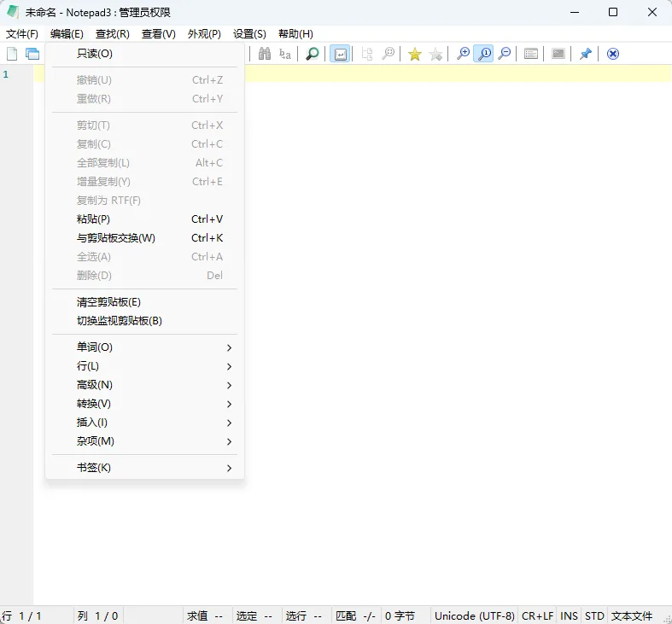Click the scheme list window icon
The image size is (672, 624).
pyautogui.click(x=531, y=54)
